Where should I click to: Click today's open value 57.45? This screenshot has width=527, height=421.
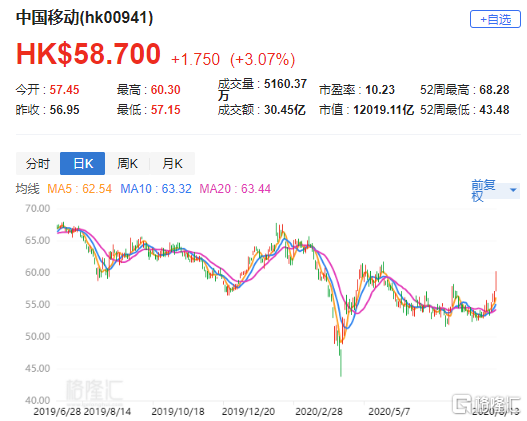64,90
